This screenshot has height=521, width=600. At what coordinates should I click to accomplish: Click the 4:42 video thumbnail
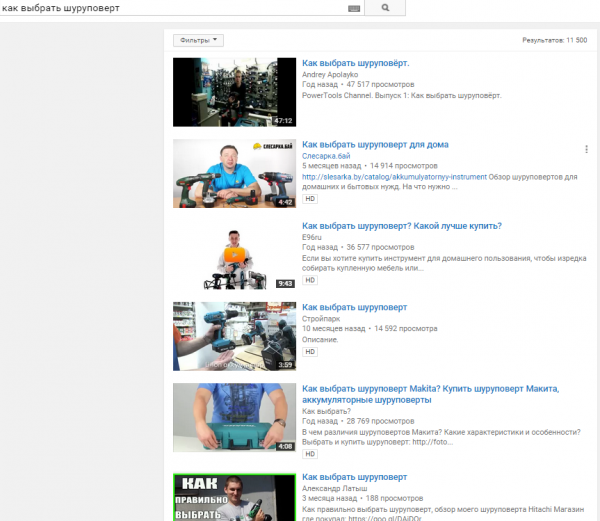[234, 174]
